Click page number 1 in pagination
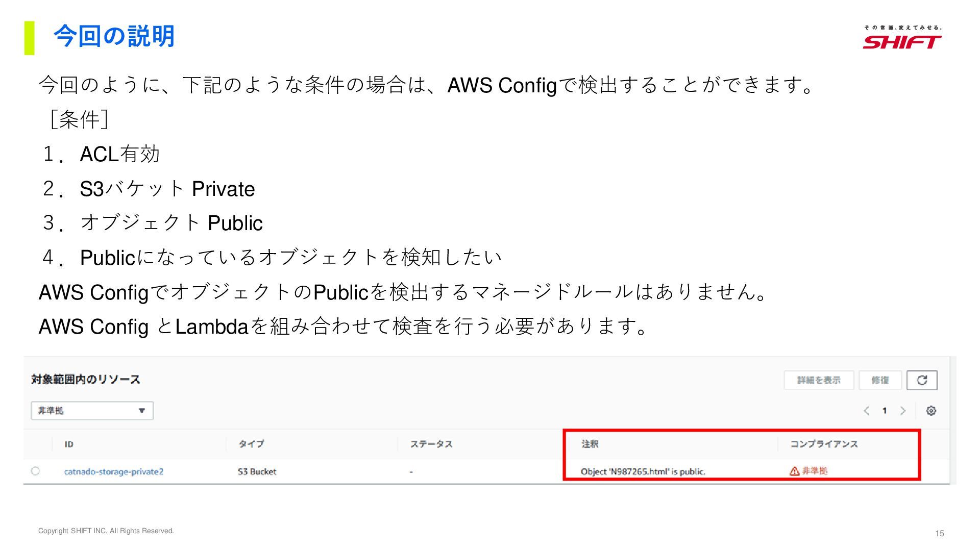 [885, 411]
